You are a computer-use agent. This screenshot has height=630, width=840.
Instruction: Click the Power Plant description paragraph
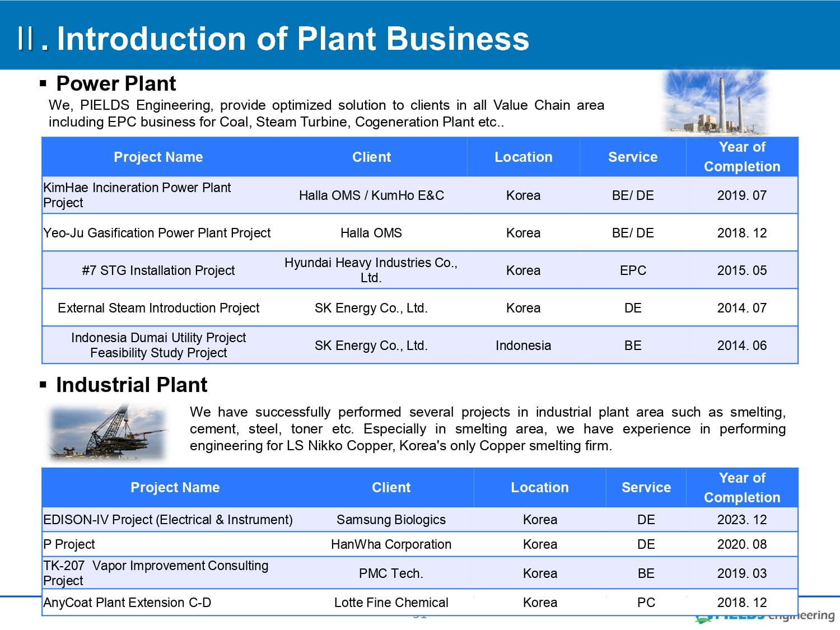[326, 113]
